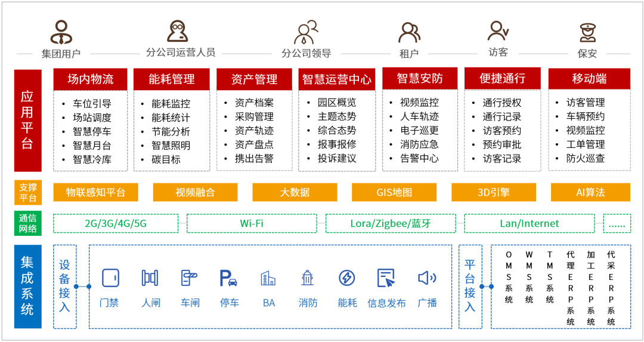Image resolution: width=644 pixels, height=342 pixels.
Task: Click the 通信网络 green side label
Action: pyautogui.click(x=27, y=223)
